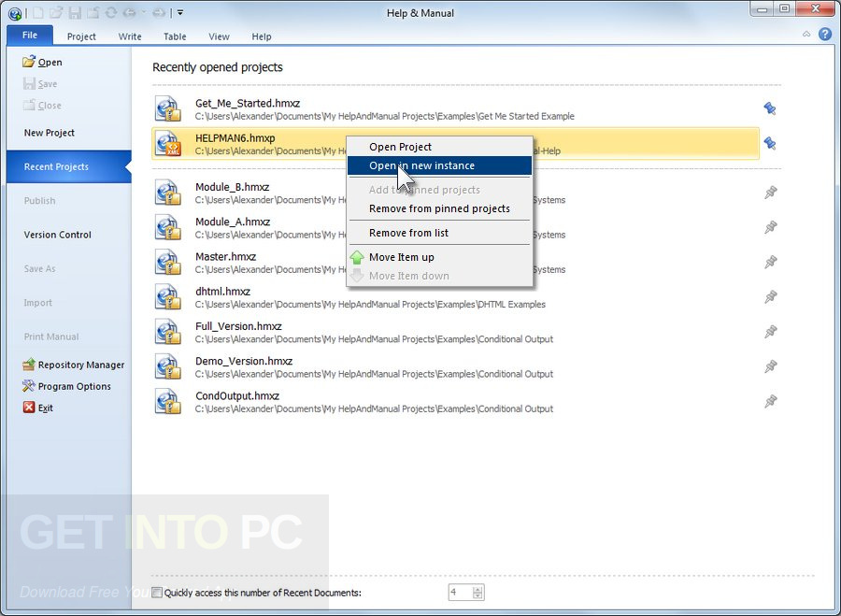The image size is (841, 616).
Task: Click the back arrow icon in quick access toolbar
Action: pos(129,12)
